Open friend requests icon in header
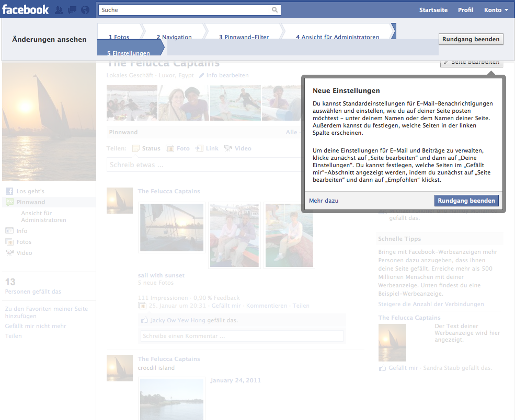515x420 pixels. pos(59,10)
